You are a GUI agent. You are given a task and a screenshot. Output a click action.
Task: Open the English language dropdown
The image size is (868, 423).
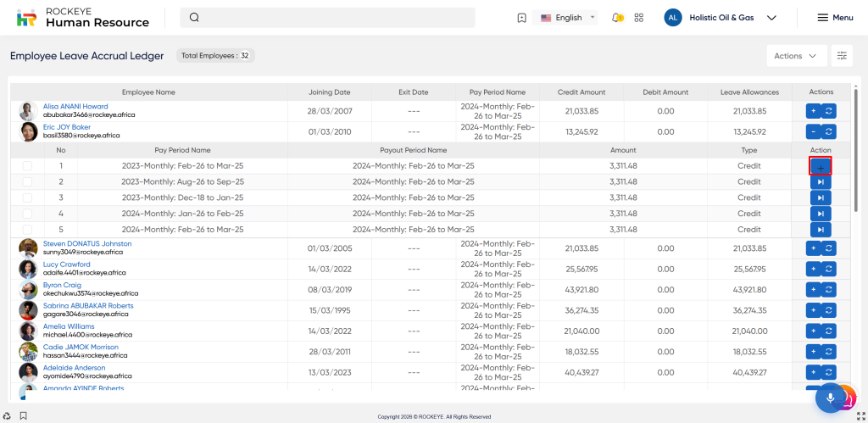tap(568, 18)
